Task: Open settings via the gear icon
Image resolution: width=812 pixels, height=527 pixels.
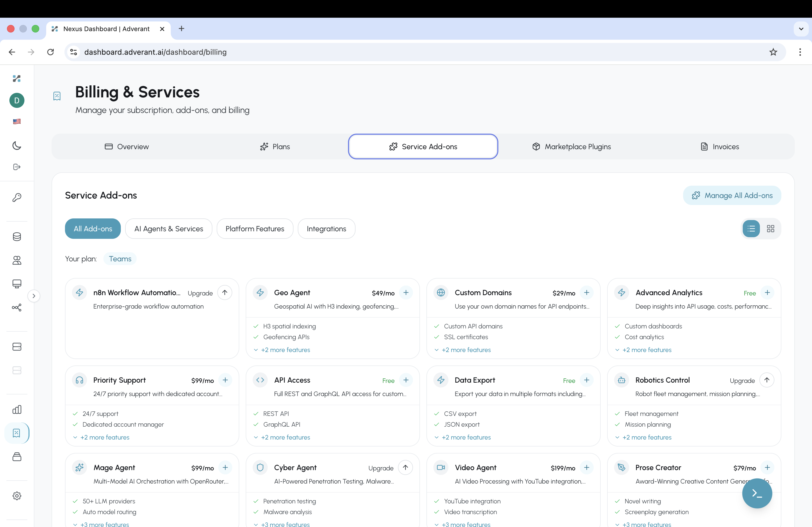Action: tap(17, 496)
